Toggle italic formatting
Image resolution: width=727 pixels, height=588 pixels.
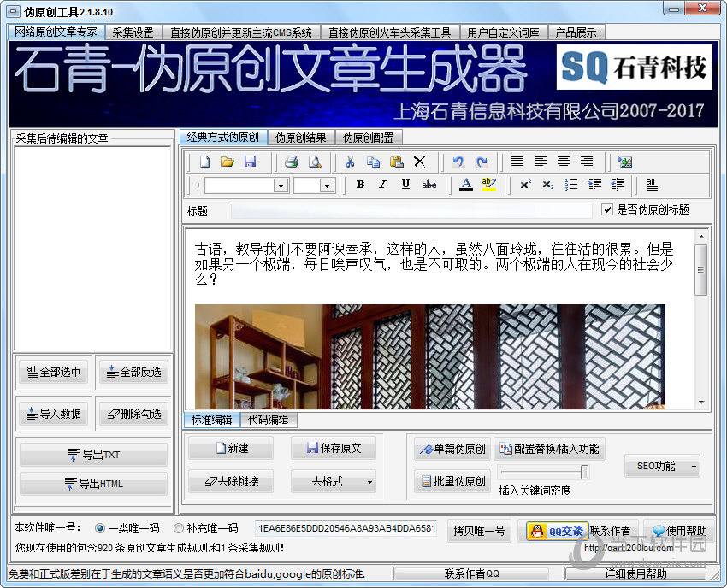pos(382,185)
